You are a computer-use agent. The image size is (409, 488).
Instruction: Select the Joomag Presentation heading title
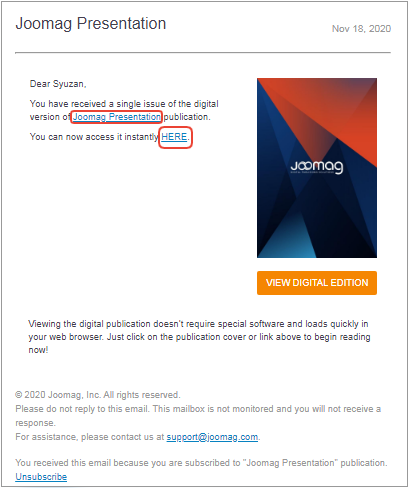[x=91, y=24]
